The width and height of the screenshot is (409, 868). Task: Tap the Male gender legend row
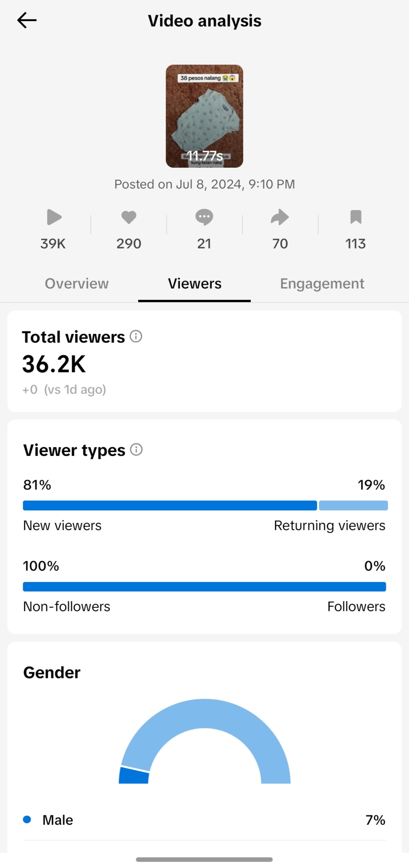point(204,820)
